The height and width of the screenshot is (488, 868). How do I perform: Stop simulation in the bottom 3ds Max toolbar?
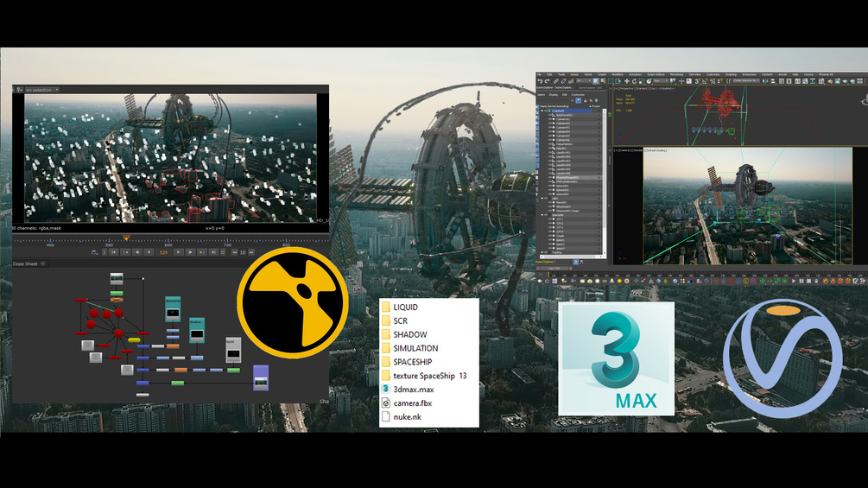[808, 281]
